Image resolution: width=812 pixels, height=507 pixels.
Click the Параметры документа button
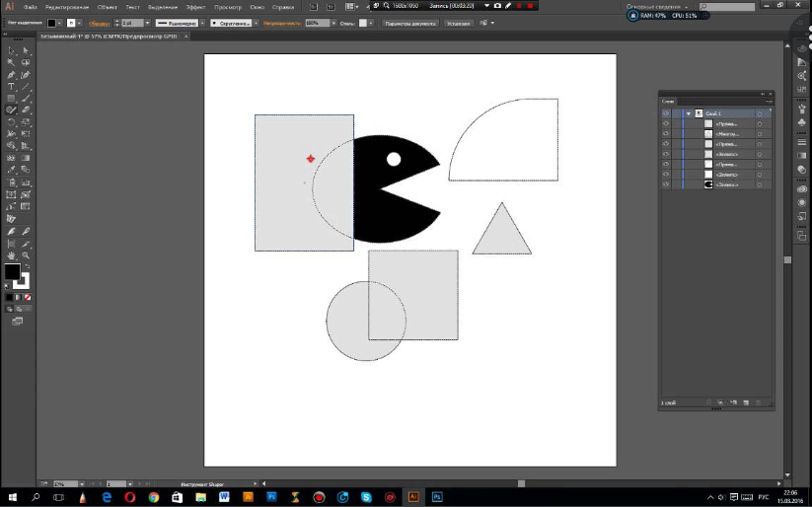408,22
